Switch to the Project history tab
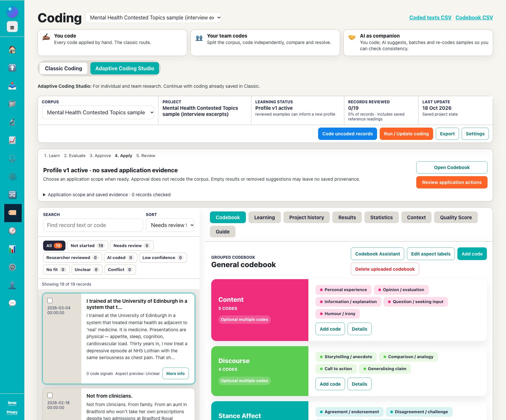 (x=306, y=217)
